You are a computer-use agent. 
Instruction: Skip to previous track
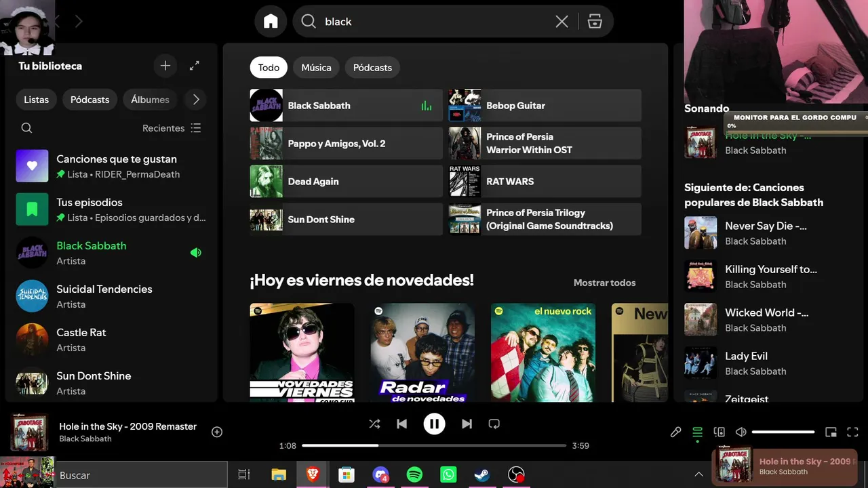(x=402, y=424)
